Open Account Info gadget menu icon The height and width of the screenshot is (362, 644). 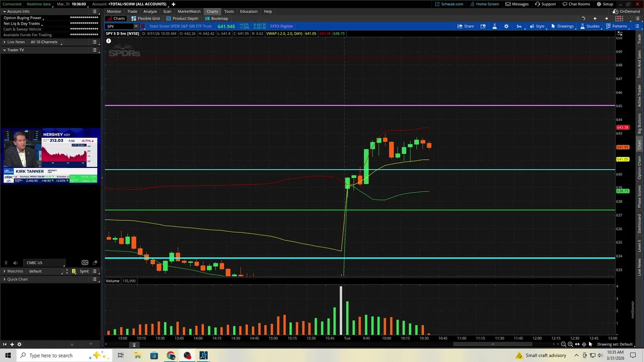tap(95, 11)
